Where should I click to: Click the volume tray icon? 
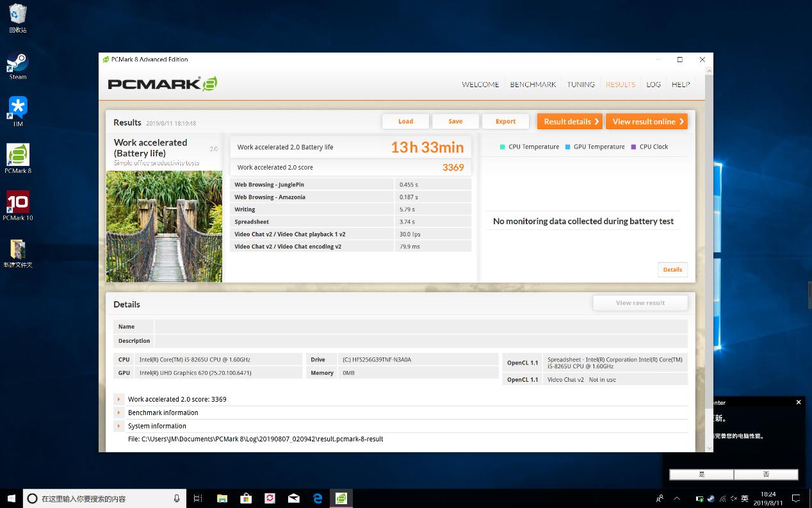click(734, 498)
